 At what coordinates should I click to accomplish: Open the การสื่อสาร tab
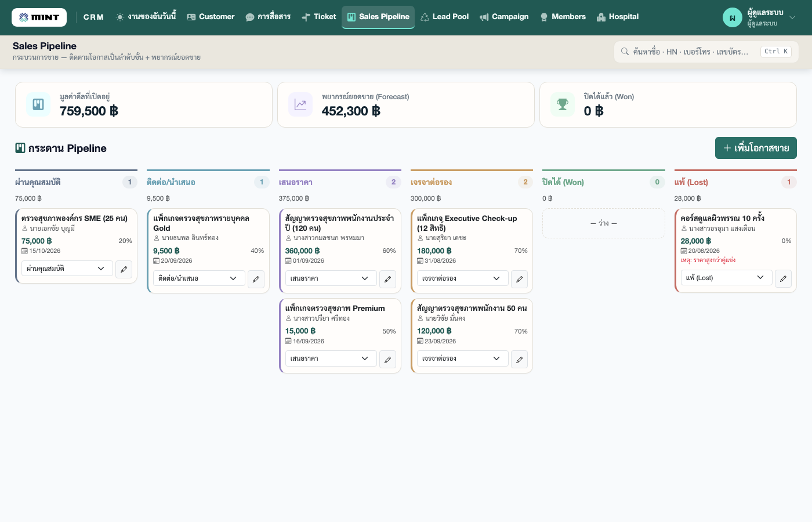point(268,17)
